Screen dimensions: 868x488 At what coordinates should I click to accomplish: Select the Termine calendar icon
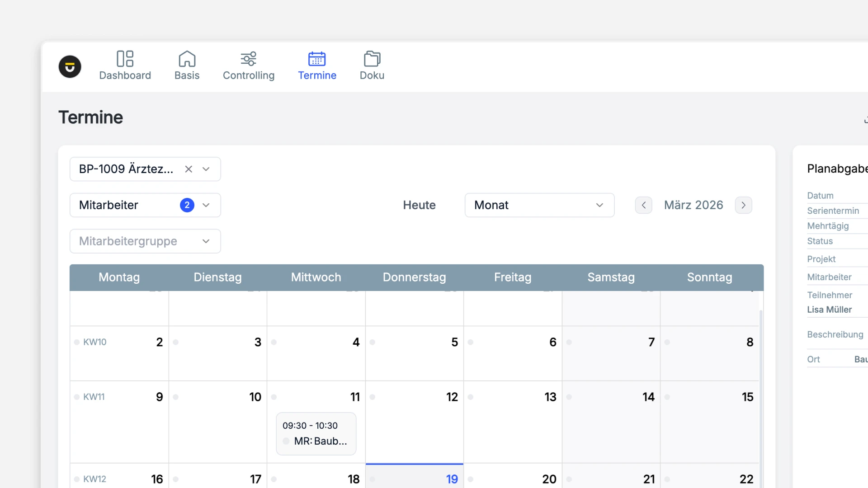coord(317,59)
